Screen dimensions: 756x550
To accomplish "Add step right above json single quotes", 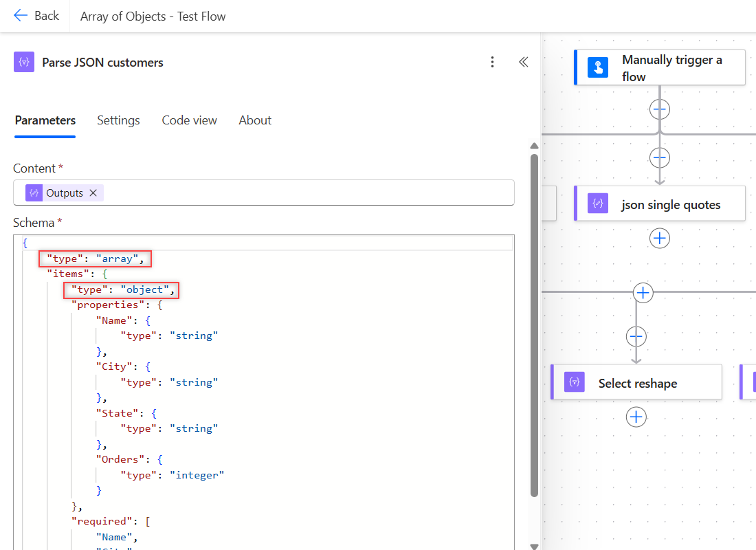I will [660, 157].
